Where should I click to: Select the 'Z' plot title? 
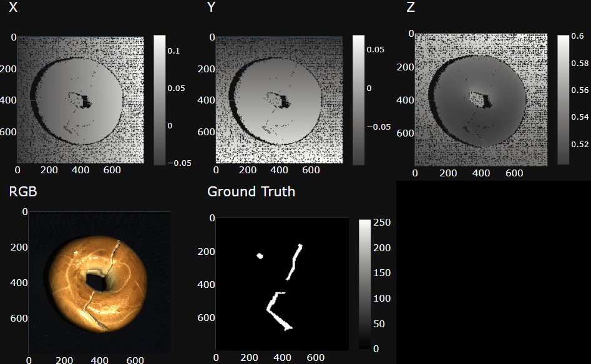coord(411,7)
